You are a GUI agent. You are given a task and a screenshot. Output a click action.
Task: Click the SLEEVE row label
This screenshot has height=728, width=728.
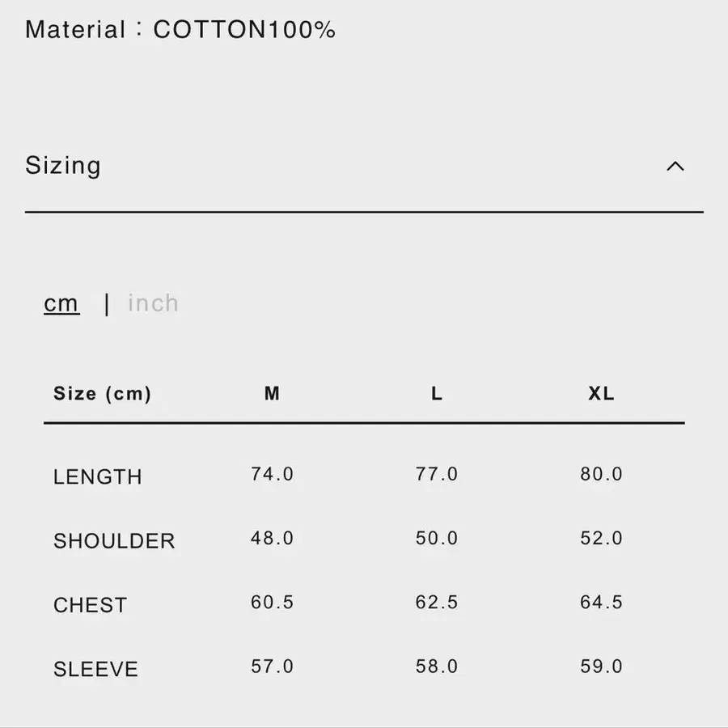[95, 669]
